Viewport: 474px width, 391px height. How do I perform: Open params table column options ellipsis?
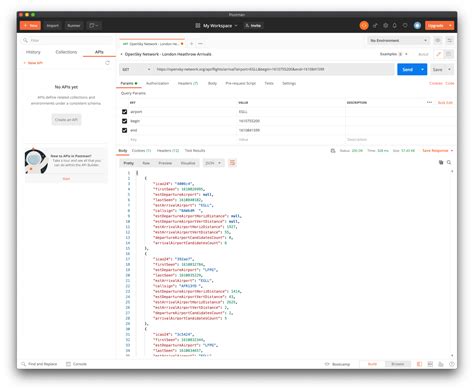(x=429, y=102)
